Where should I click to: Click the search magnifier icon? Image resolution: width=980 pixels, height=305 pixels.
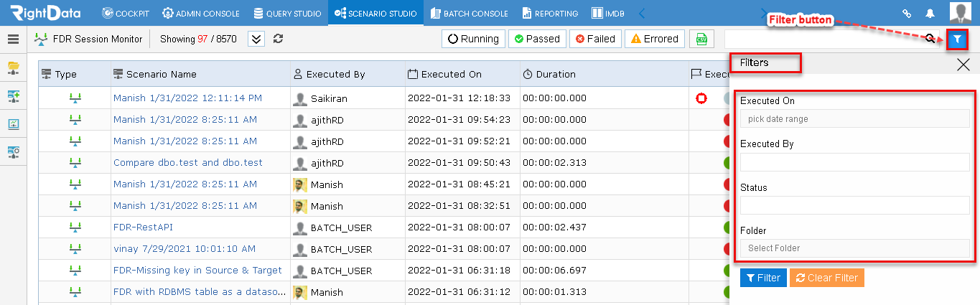click(x=930, y=39)
